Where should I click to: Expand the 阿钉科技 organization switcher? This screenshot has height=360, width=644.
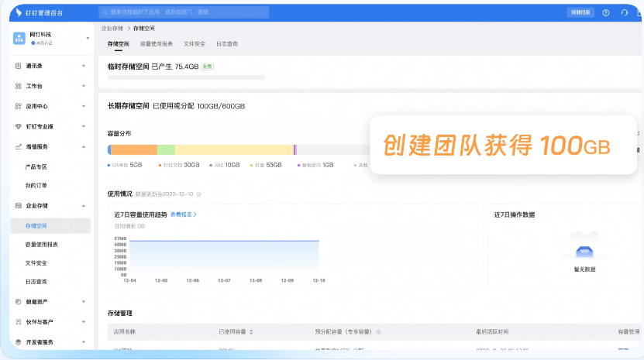point(88,38)
